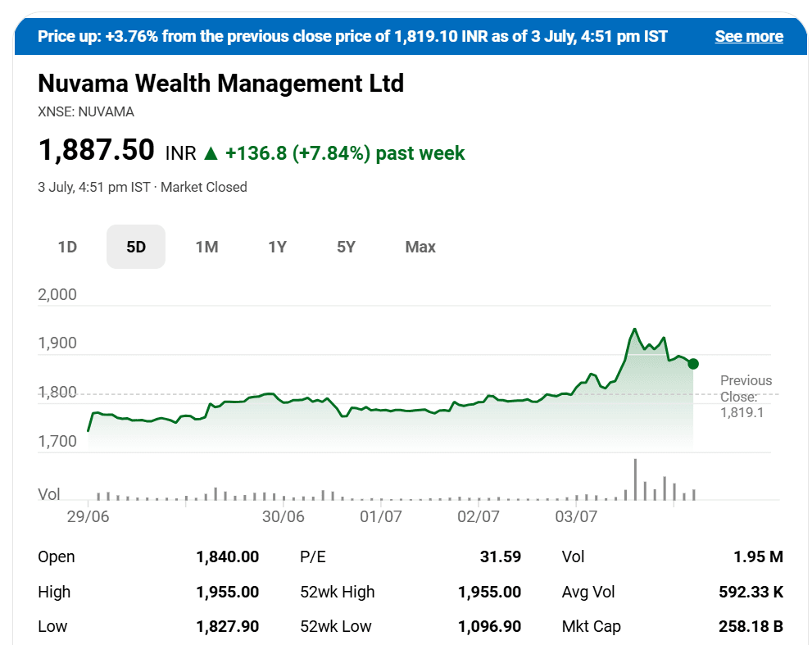Click the Avg Vol value 592.33 K
This screenshot has width=812, height=645.
(x=751, y=592)
